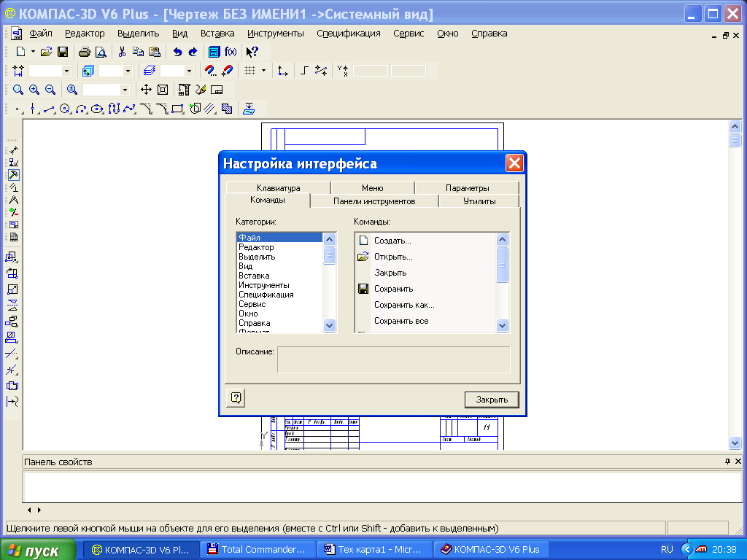Image resolution: width=747 pixels, height=560 pixels.
Task: Click the Print icon in toolbar
Action: click(85, 52)
